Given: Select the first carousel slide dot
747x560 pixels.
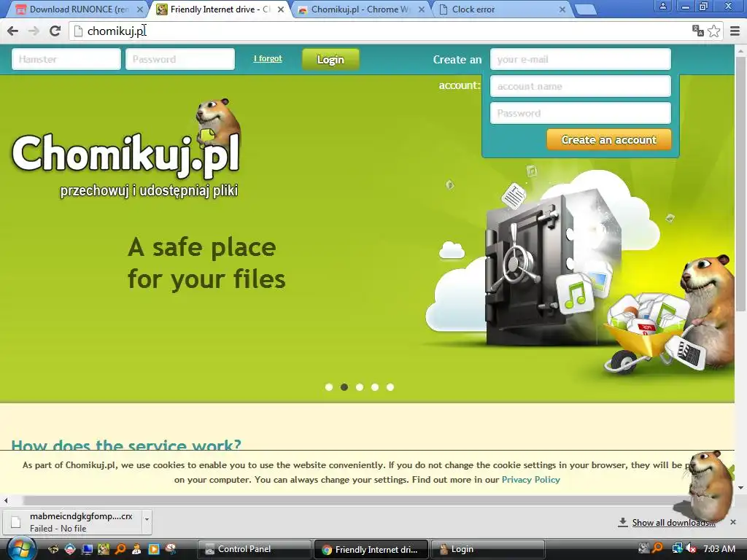Looking at the screenshot, I should 329,387.
